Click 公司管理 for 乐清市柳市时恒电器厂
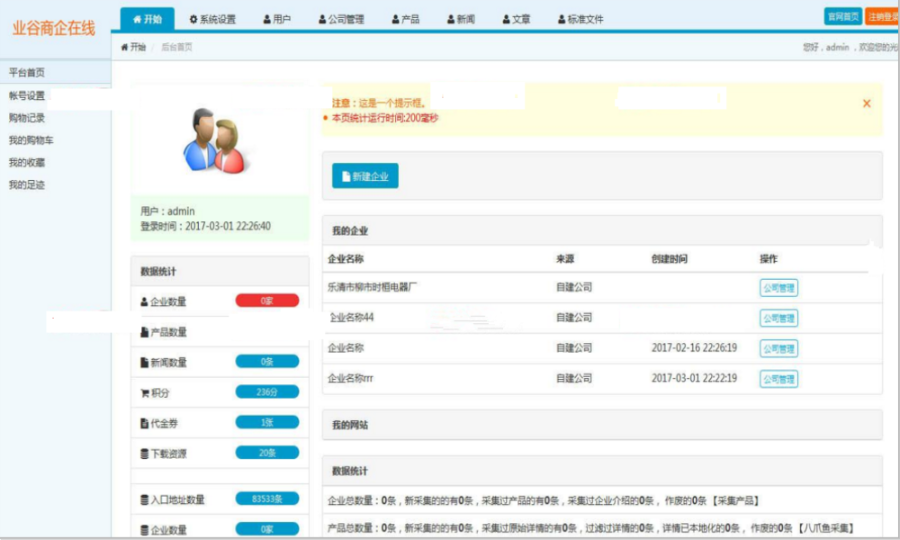 [779, 288]
